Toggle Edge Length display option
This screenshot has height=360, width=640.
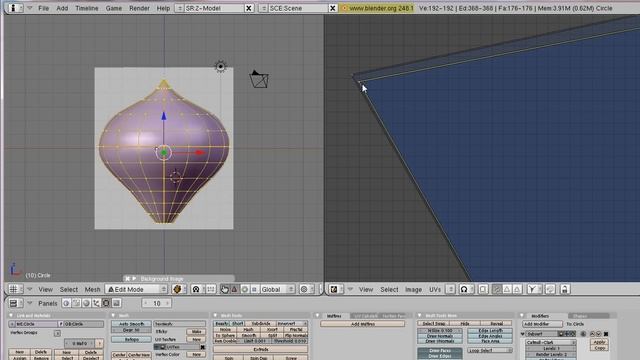tap(490, 331)
